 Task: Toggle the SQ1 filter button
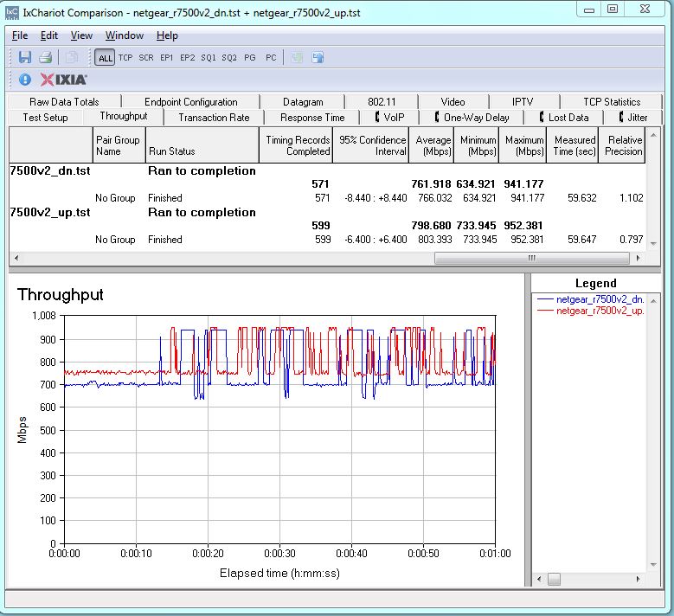click(x=209, y=58)
